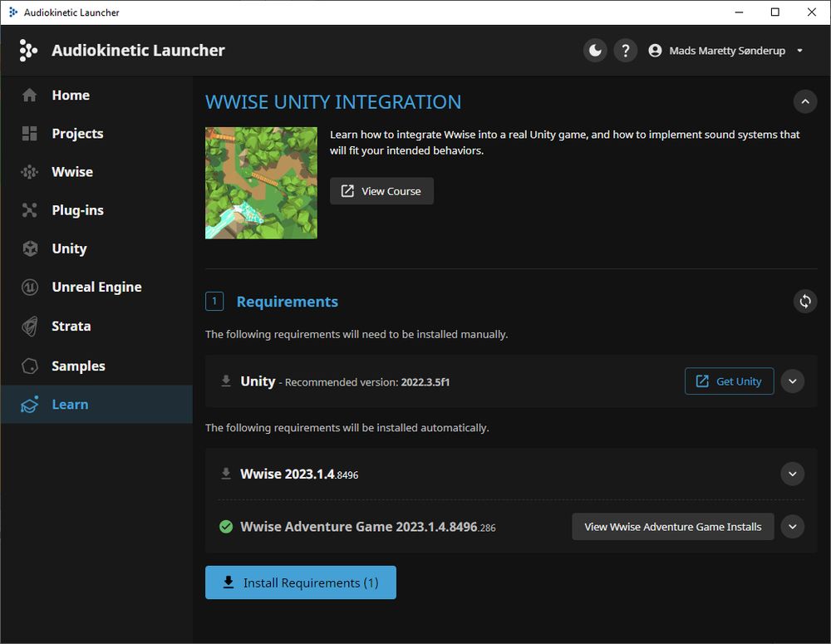Maximize the Audiokinetic Launcher window
Viewport: 831px width, 644px height.
click(x=774, y=12)
